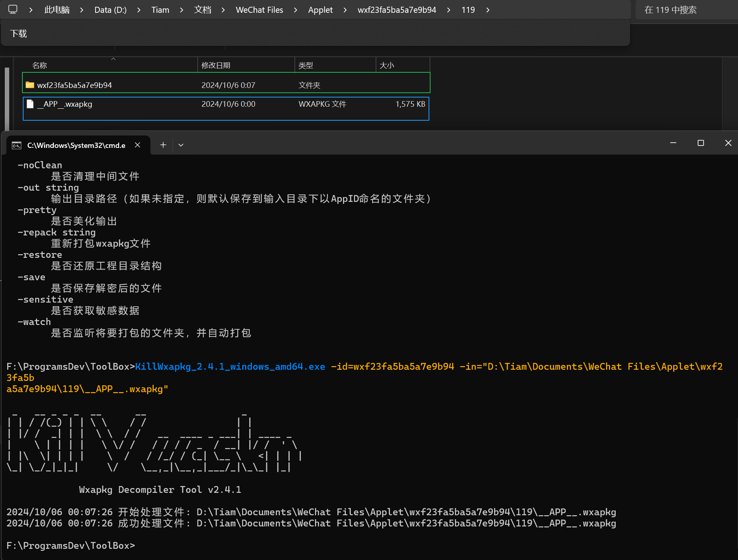738x560 pixels.
Task: Expand chevron after Data (D:) in breadcrumb
Action: pos(139,10)
